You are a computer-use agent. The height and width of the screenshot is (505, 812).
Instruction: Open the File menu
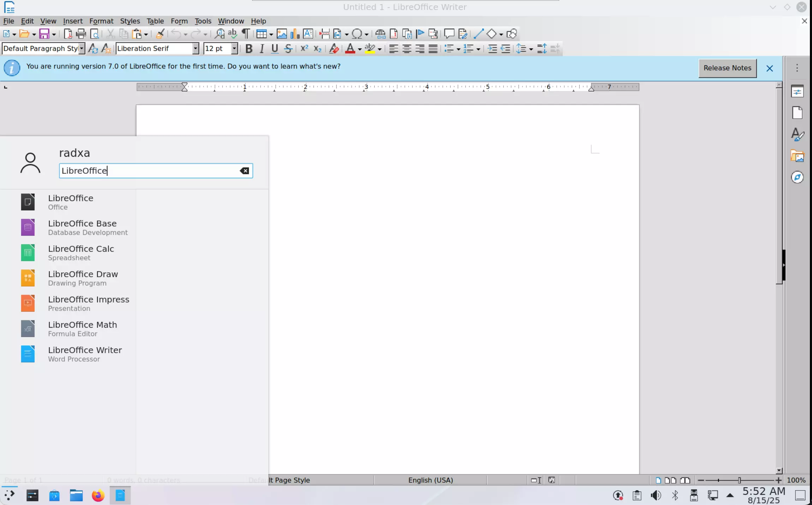pos(8,21)
